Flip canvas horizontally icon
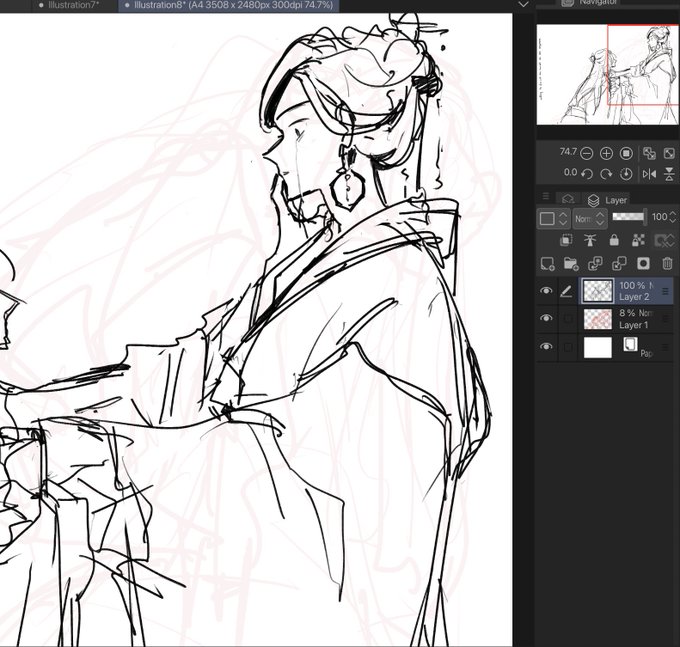Image resolution: width=680 pixels, height=647 pixels. (649, 174)
